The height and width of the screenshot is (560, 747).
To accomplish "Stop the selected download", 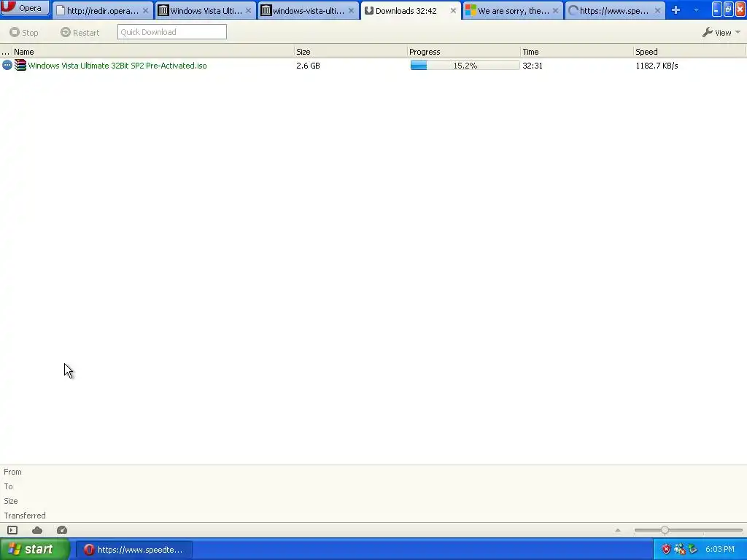I will 24,32.
